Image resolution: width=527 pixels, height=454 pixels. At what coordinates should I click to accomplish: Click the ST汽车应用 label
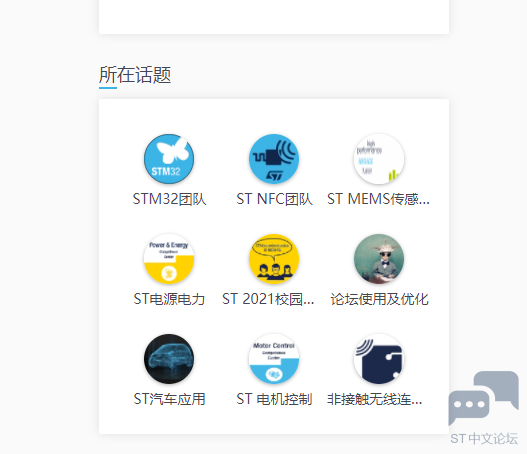(x=169, y=399)
